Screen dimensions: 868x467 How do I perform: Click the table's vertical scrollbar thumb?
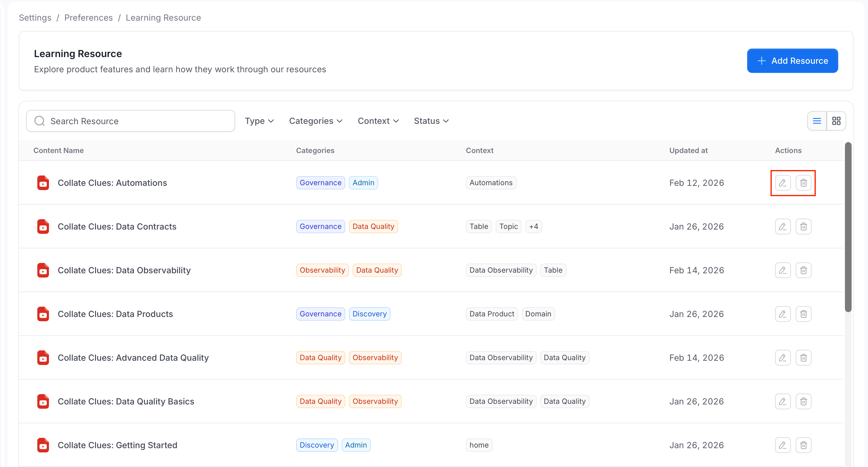848,227
